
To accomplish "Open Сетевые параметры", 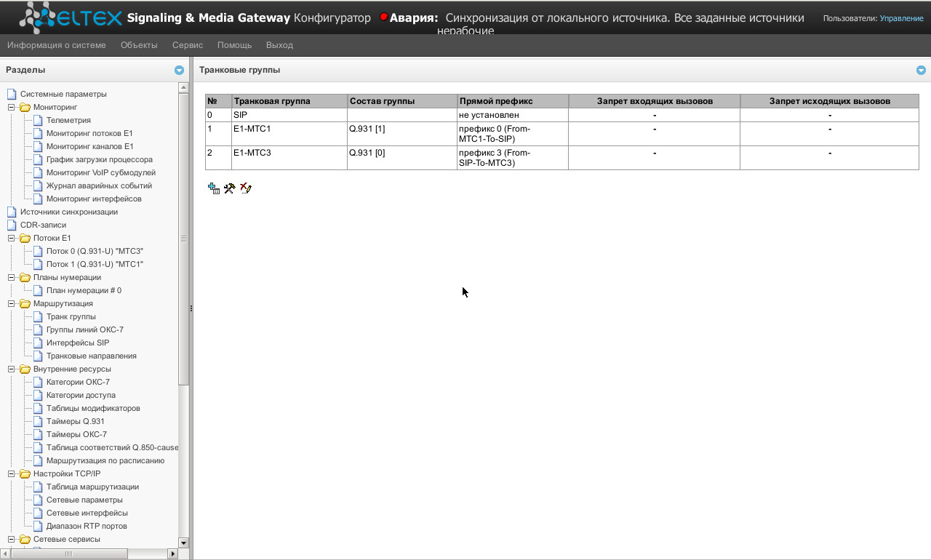I will (84, 500).
